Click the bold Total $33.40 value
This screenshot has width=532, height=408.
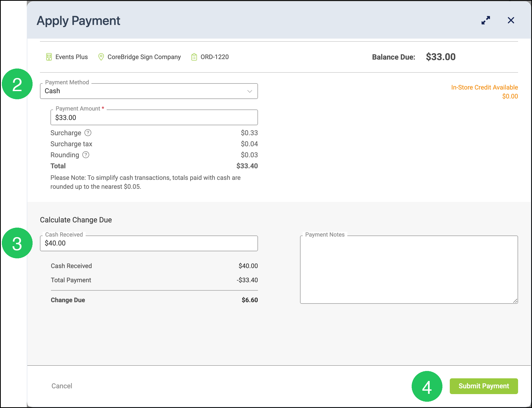pos(247,166)
